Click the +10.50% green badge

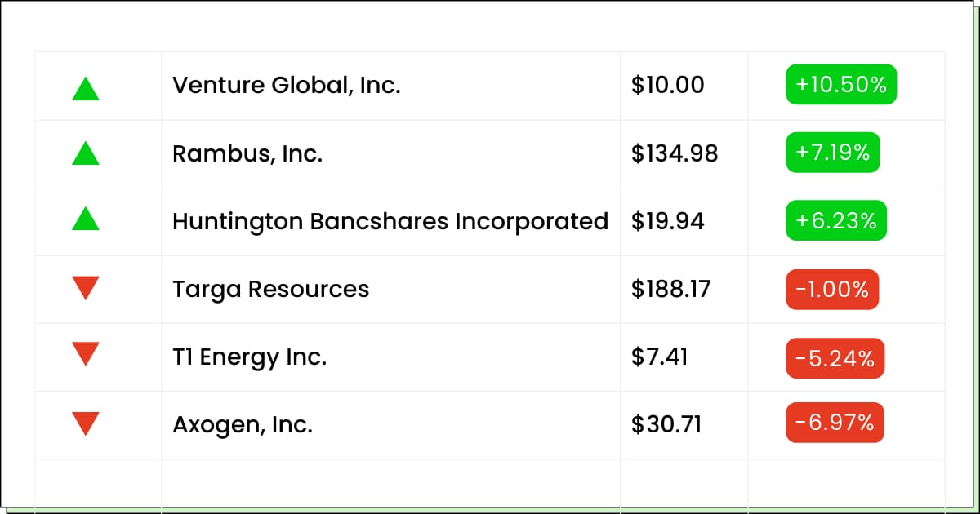point(841,85)
